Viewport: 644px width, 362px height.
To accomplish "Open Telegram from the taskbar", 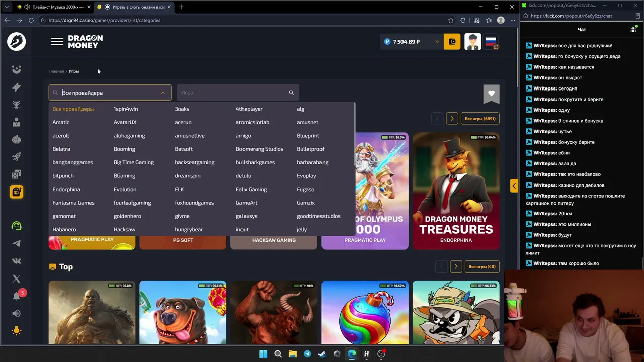I will click(307, 354).
